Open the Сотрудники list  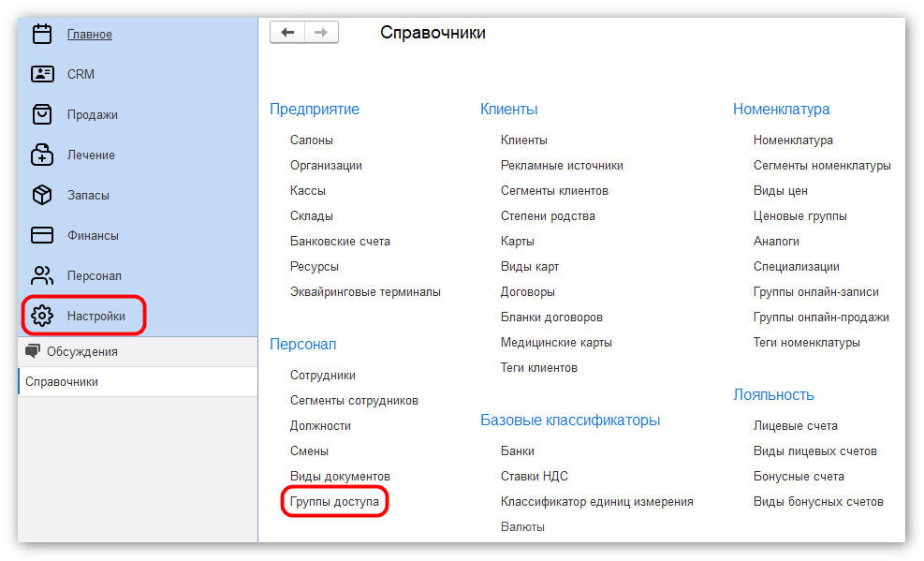click(x=322, y=376)
